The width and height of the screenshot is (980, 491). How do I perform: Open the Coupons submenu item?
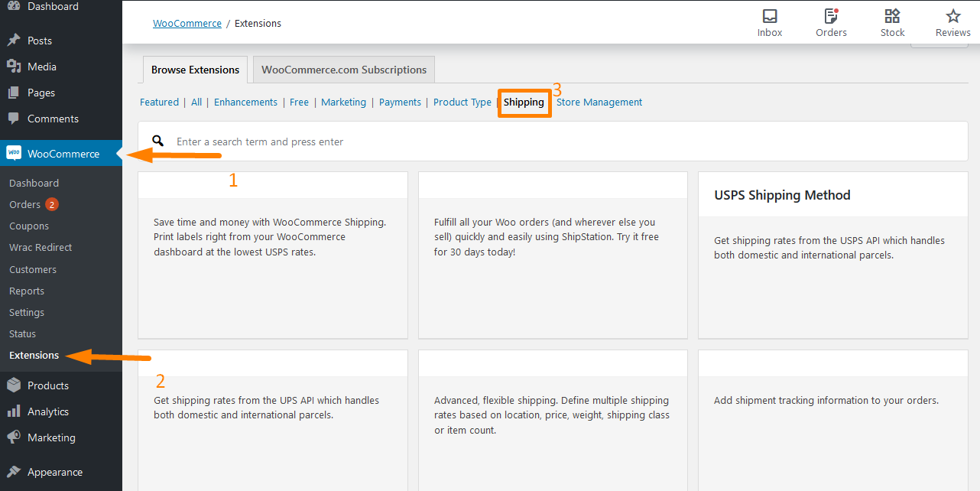click(29, 226)
